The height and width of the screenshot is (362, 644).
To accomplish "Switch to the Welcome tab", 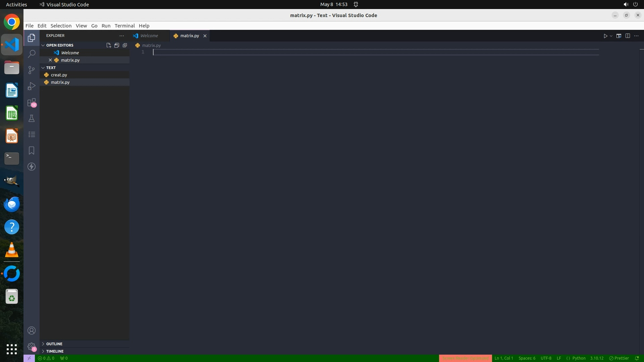I will (x=149, y=36).
